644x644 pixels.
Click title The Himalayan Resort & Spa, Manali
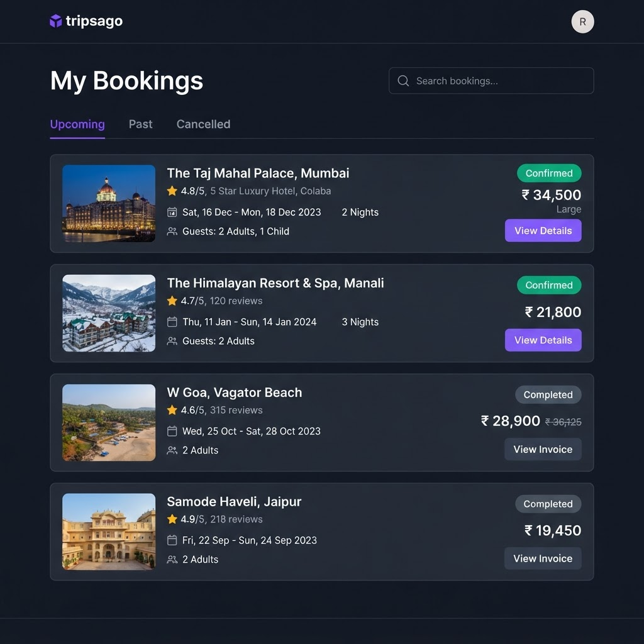(x=275, y=283)
